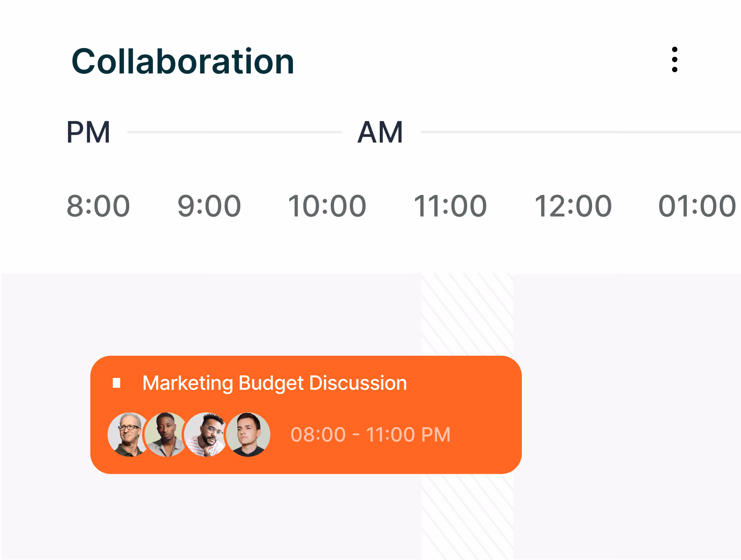Jump to the 9:00 time slot
Image resolution: width=741 pixels, height=560 pixels.
click(x=209, y=206)
